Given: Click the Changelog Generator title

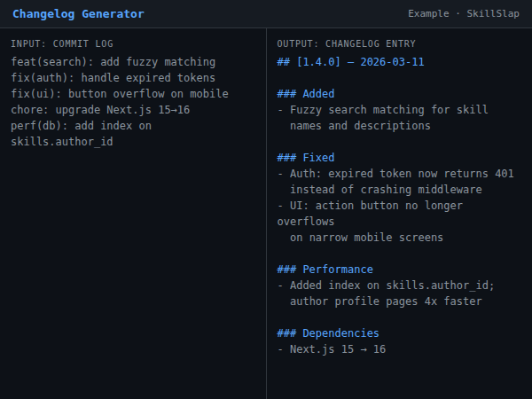Looking at the screenshot, I should click(78, 14).
